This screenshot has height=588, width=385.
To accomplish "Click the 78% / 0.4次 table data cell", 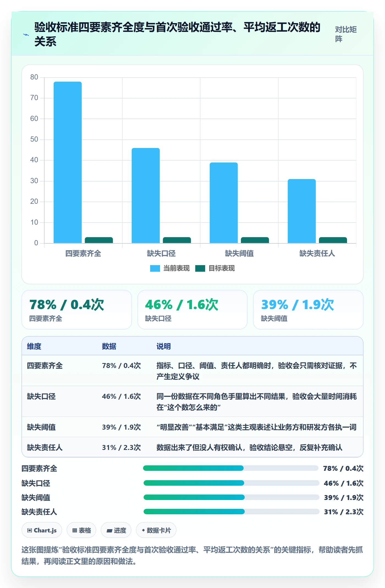I will point(121,366).
